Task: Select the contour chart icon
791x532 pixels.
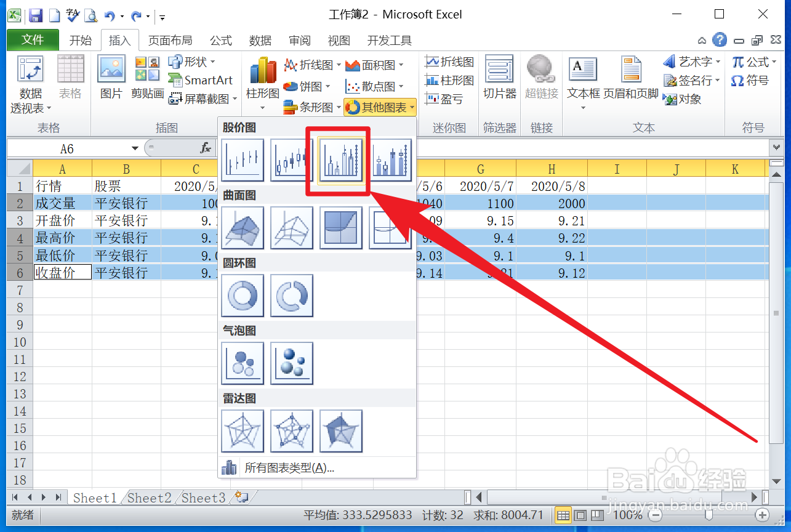Action: coord(341,228)
